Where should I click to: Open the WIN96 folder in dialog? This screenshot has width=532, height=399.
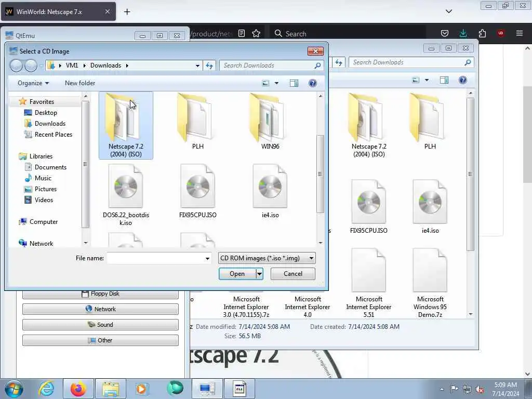tap(270, 122)
